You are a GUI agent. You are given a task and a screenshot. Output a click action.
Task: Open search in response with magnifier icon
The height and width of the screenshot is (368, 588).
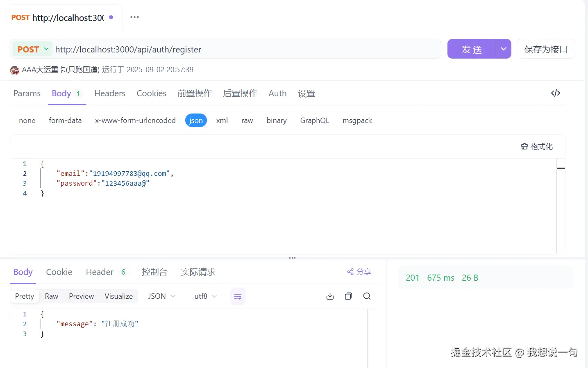[367, 296]
